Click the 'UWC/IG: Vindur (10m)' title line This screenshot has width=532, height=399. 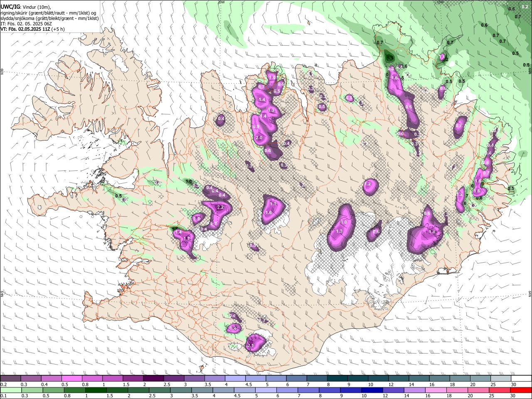pos(26,7)
